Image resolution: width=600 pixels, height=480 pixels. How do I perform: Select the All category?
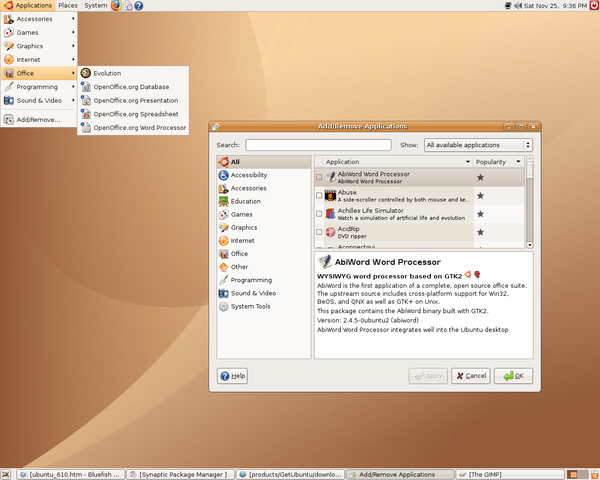(x=264, y=162)
